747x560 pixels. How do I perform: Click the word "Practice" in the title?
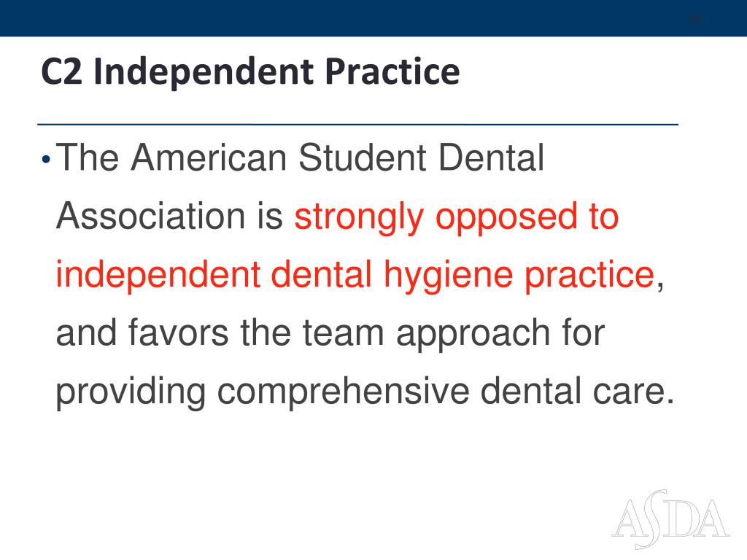[x=392, y=72]
